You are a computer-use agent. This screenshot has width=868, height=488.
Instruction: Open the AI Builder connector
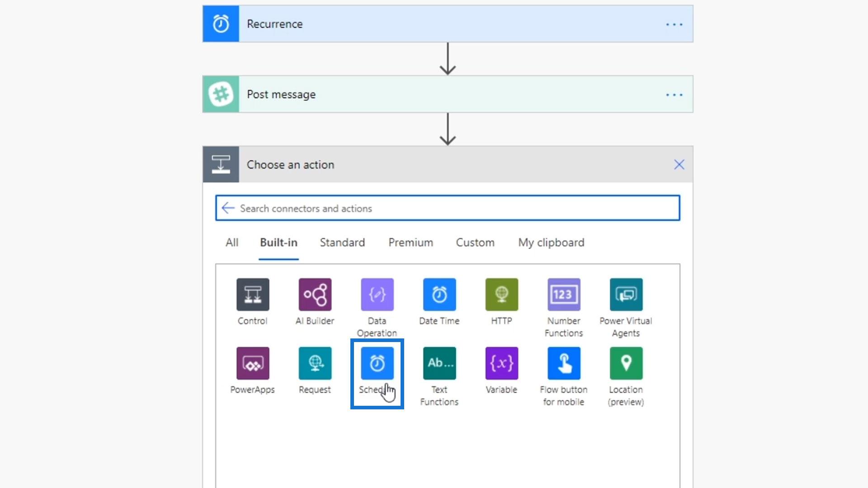tap(315, 295)
